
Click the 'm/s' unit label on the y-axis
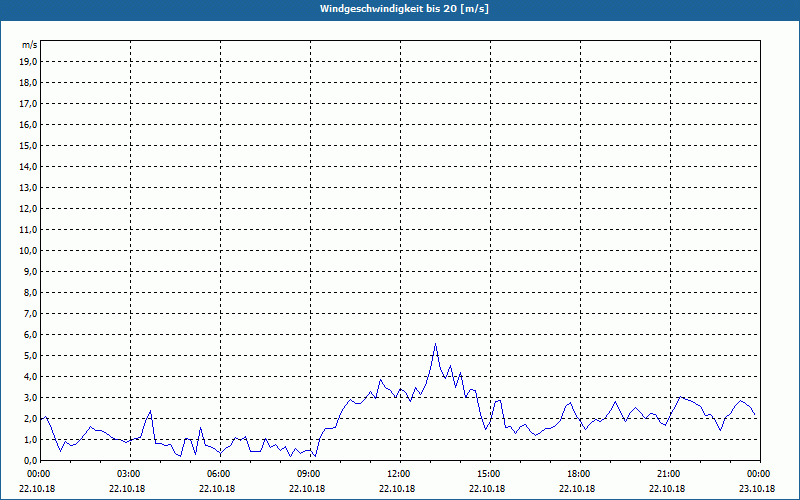[30, 45]
